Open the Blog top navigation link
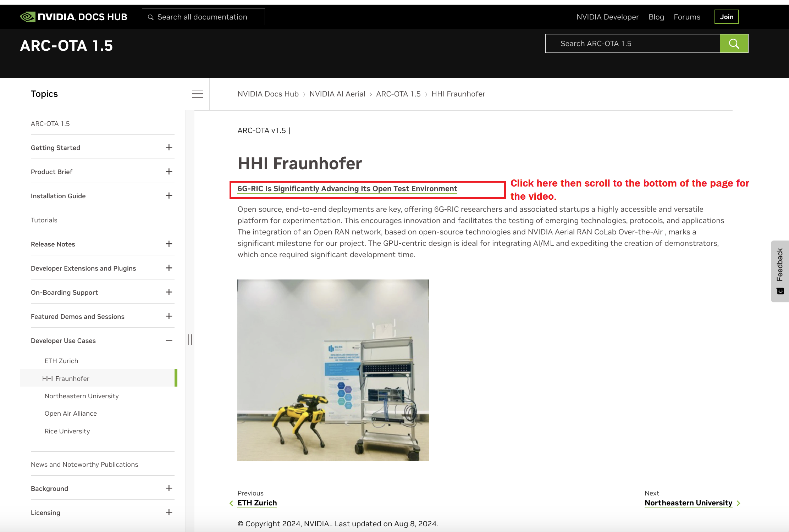This screenshot has height=532, width=789. coord(656,17)
